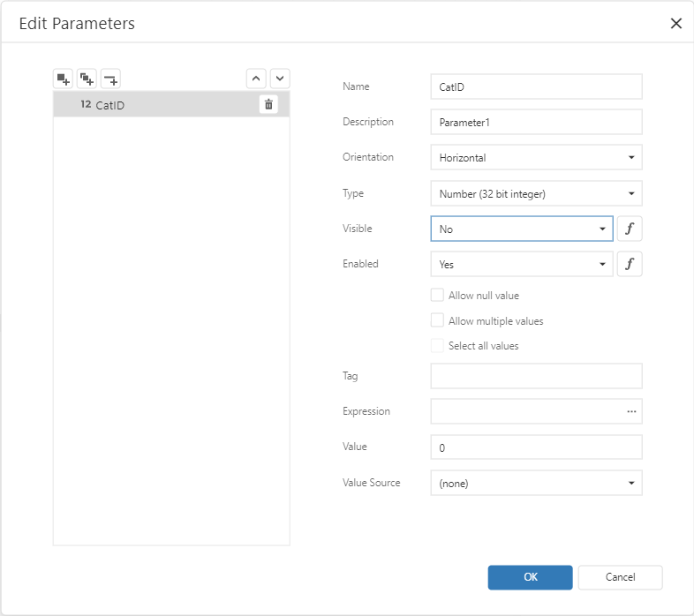Enable the Allow null value checkbox

coord(437,296)
